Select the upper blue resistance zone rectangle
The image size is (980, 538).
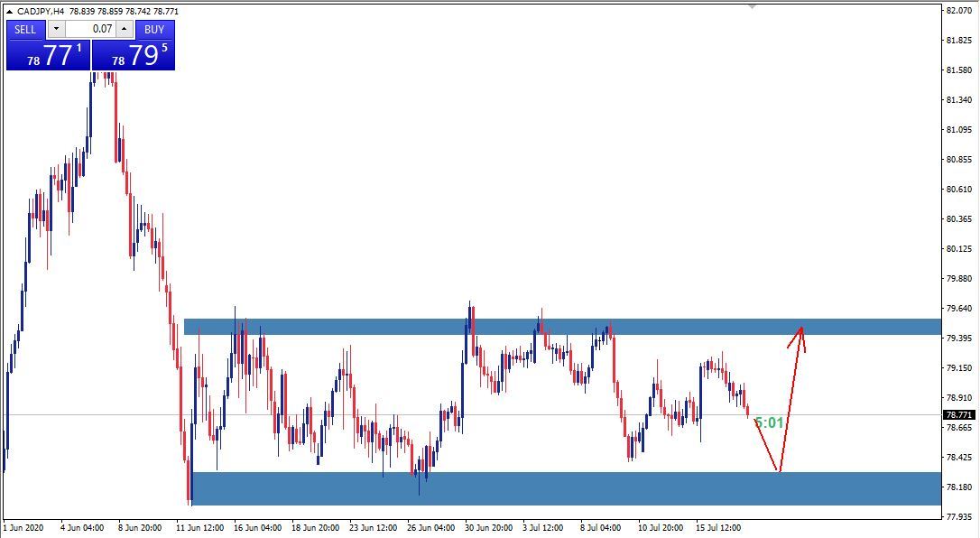pyautogui.click(x=562, y=327)
